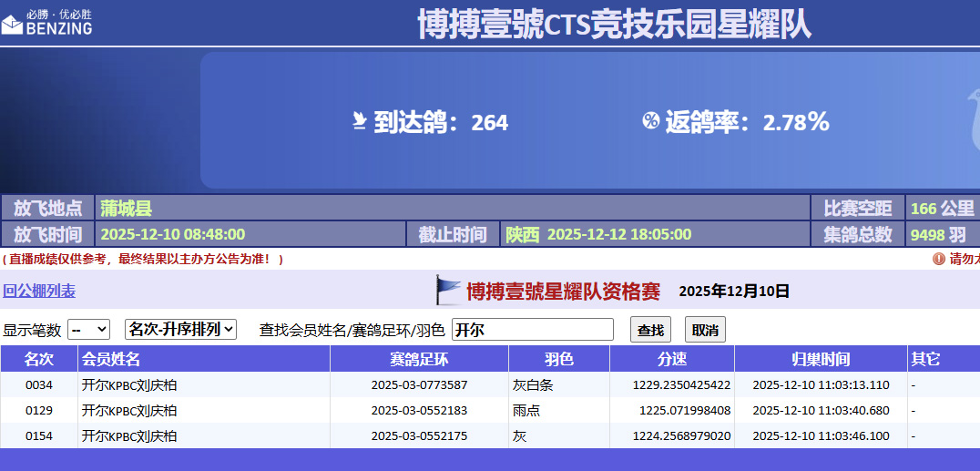Select ring number 2025-03-0773587
The image size is (980, 471).
pos(419,385)
